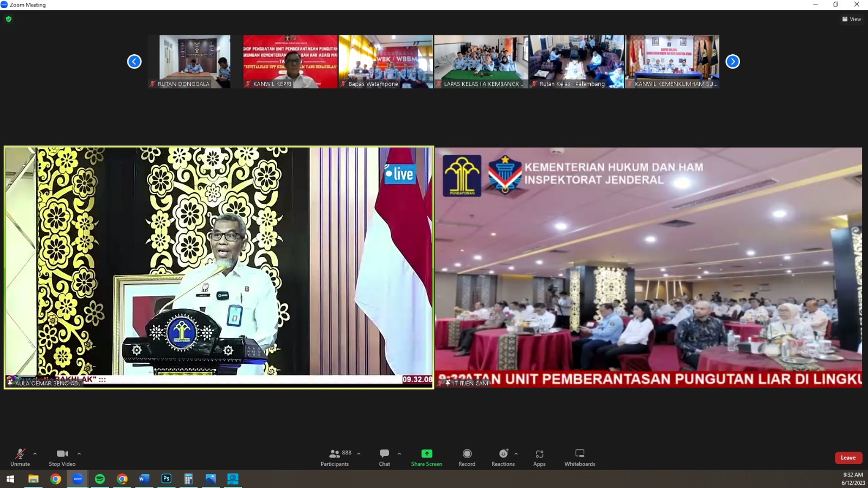Click the encryption shield icon
This screenshot has width=868, height=488.
pyautogui.click(x=9, y=19)
